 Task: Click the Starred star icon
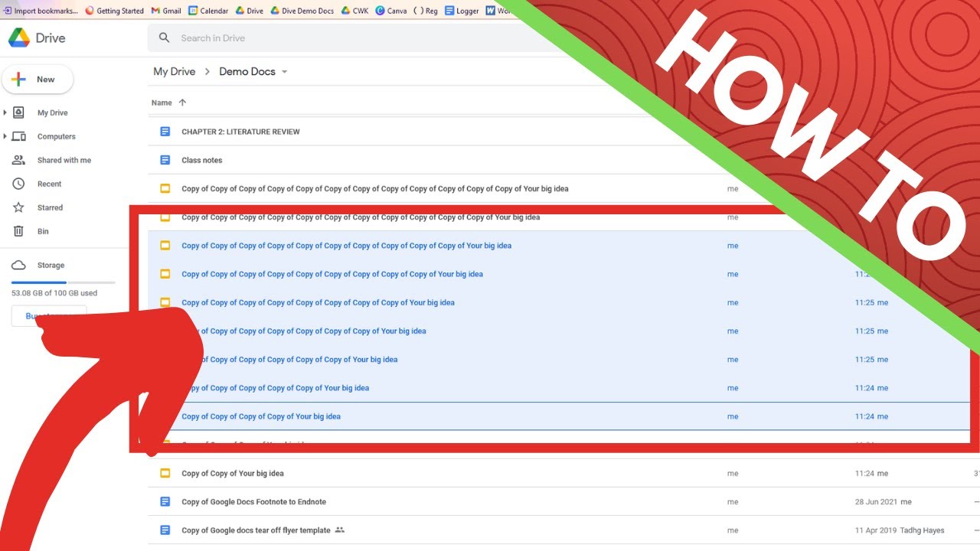[x=19, y=207]
